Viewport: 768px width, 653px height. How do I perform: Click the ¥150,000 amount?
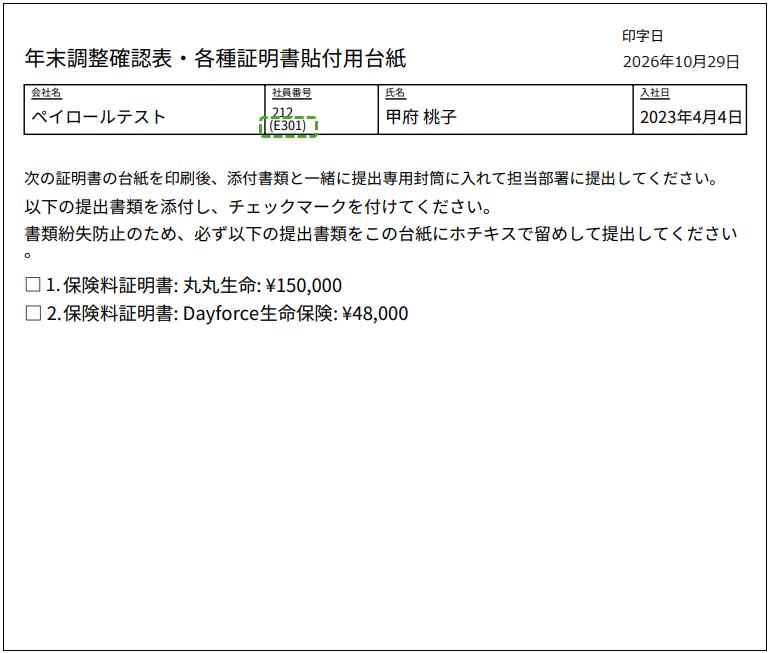304,285
